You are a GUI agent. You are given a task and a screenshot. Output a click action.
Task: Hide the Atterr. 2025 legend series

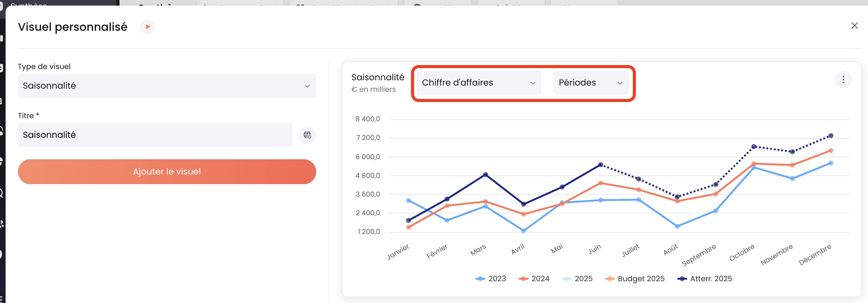705,278
